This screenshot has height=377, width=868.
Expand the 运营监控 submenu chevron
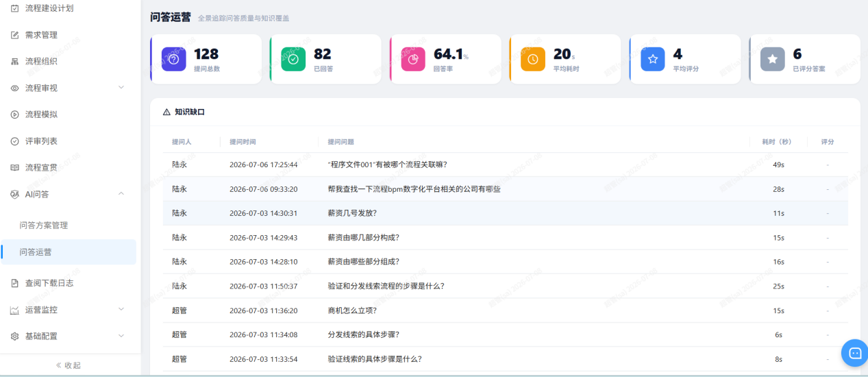pyautogui.click(x=121, y=310)
